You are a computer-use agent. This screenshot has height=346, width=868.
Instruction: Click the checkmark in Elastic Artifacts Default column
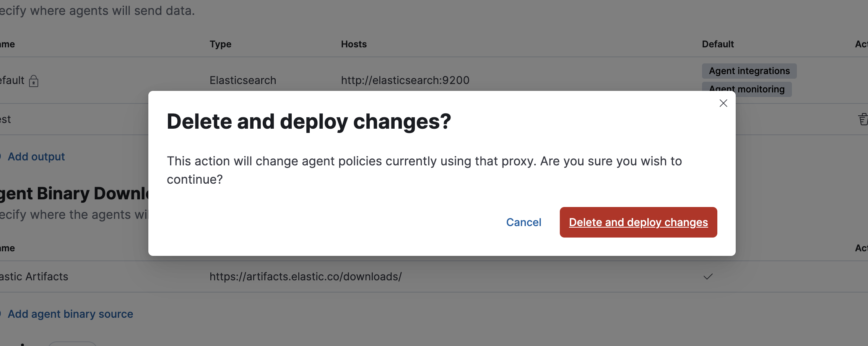point(707,276)
